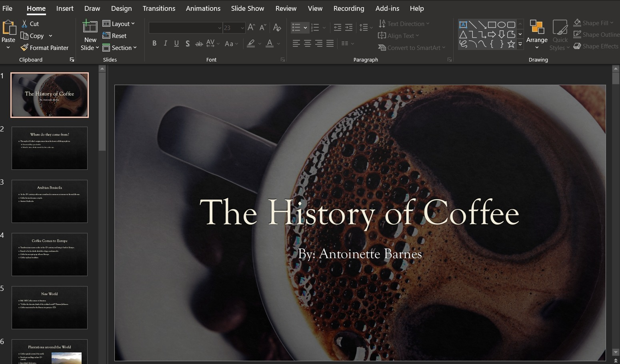The height and width of the screenshot is (364, 620).
Task: Click the Cut scissors button
Action: point(30,24)
